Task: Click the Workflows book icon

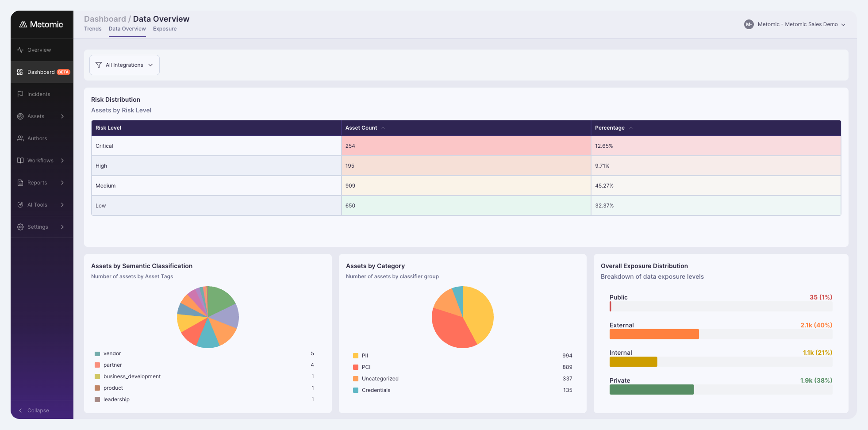Action: point(20,161)
